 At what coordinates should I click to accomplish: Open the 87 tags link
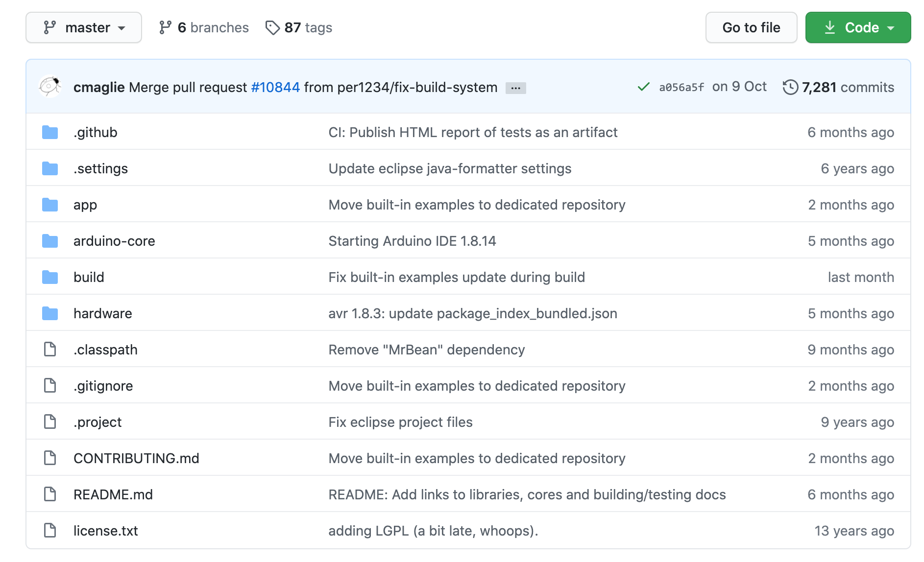(299, 27)
